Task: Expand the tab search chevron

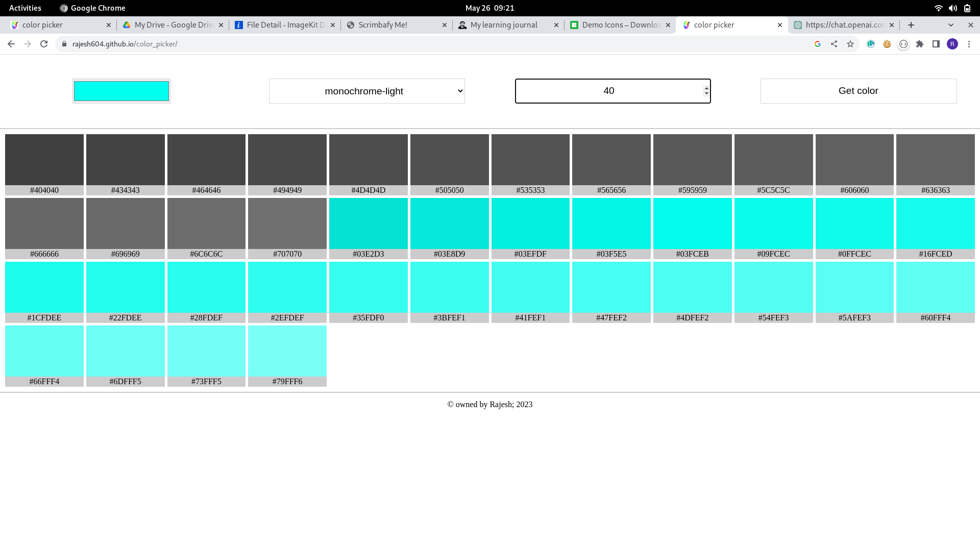Action: click(x=950, y=24)
